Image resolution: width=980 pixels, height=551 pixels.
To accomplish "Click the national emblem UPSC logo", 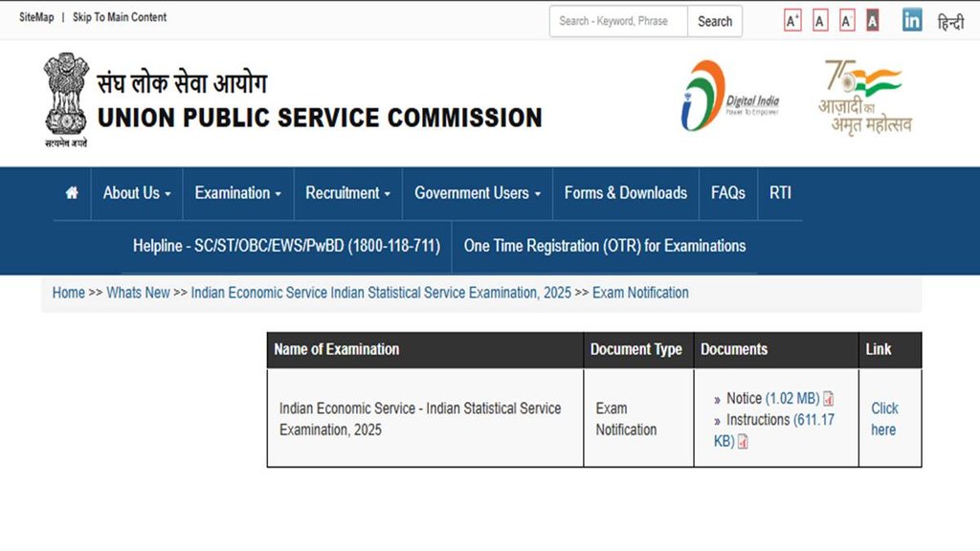I will click(x=66, y=99).
